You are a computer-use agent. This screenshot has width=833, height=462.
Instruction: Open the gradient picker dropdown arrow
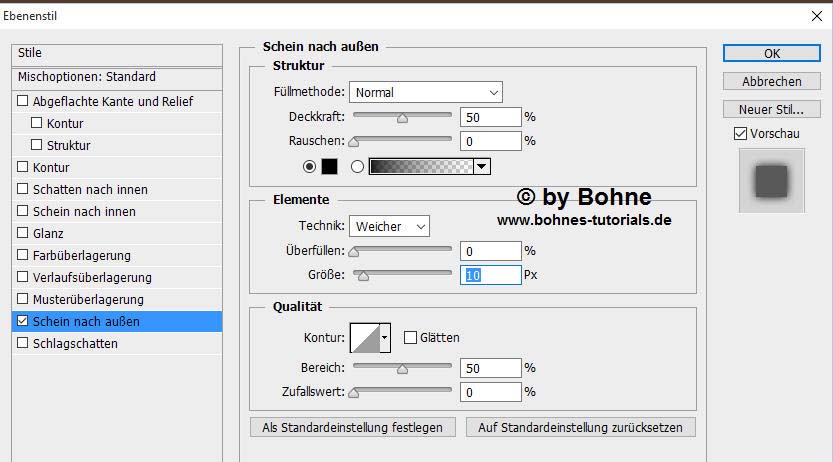point(482,167)
